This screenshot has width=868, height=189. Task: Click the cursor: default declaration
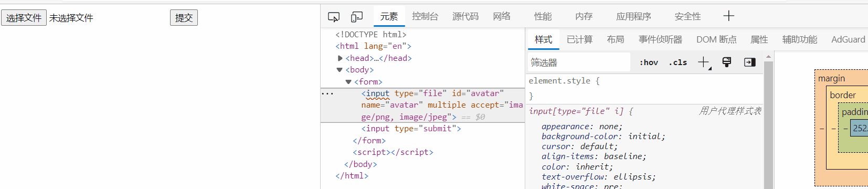[579, 146]
